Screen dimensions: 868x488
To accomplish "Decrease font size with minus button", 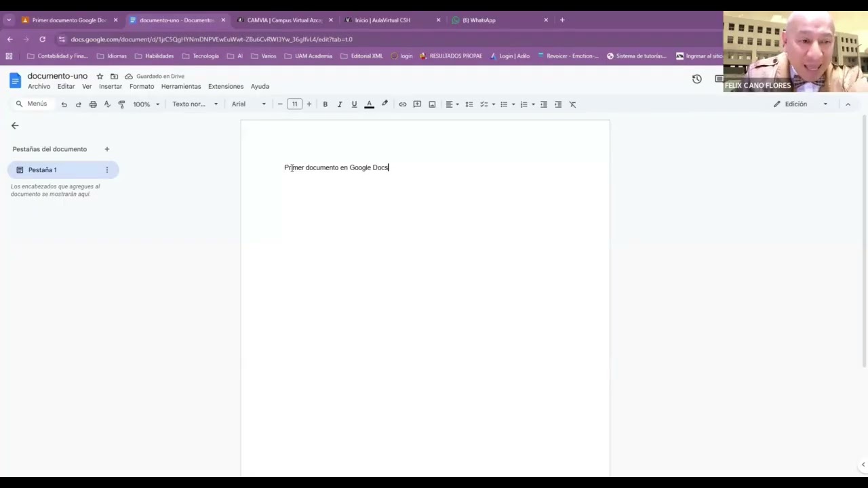I will point(280,104).
